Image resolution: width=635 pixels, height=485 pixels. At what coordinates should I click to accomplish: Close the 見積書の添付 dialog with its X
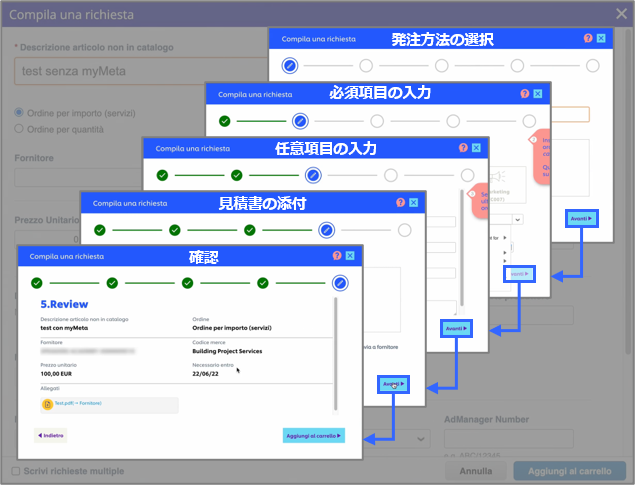[x=413, y=202]
